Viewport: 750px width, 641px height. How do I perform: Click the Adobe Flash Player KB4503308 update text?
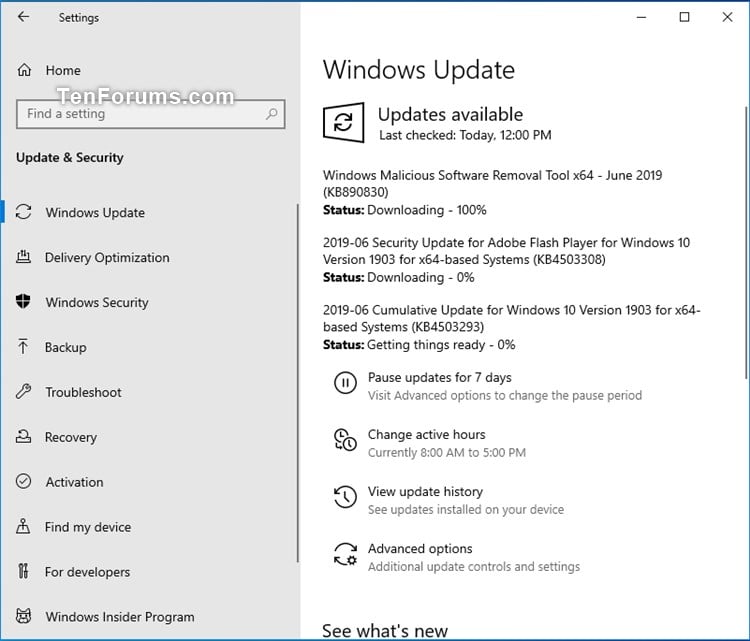point(506,251)
